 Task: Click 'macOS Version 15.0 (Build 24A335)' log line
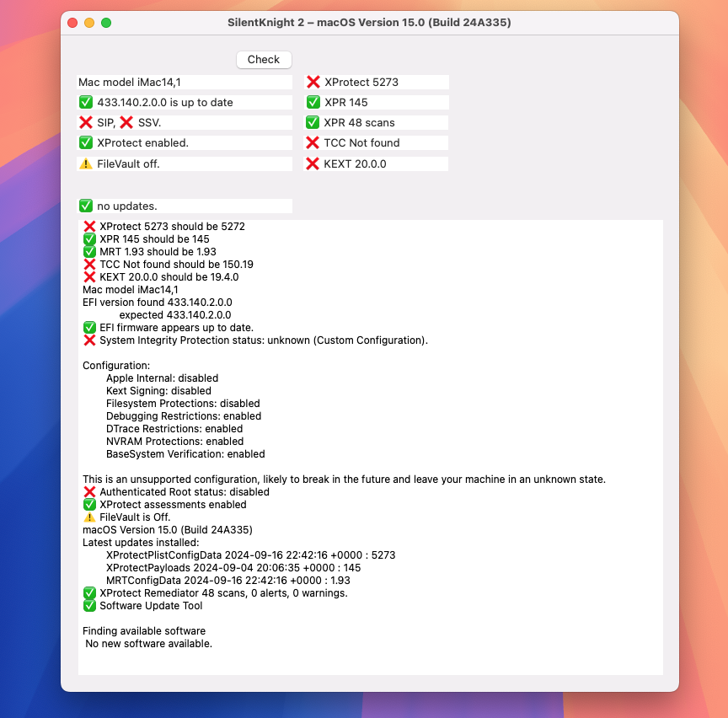pyautogui.click(x=168, y=530)
